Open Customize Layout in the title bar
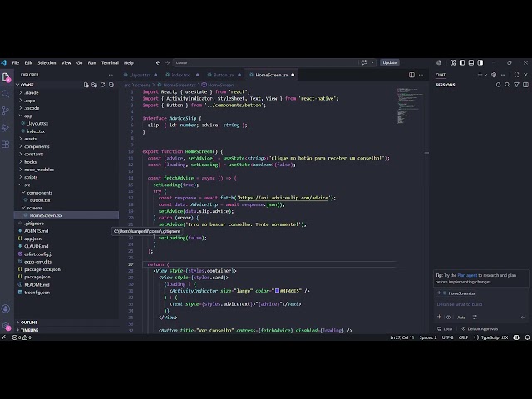 point(453,63)
